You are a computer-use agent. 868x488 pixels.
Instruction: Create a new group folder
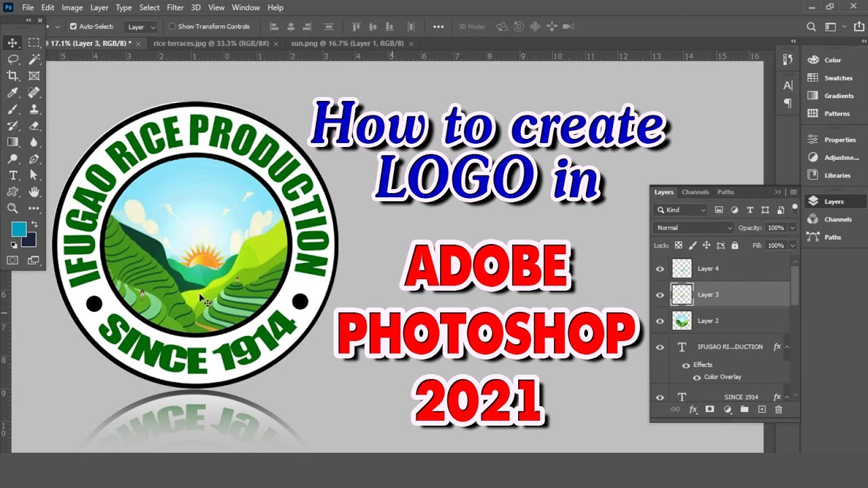point(745,409)
